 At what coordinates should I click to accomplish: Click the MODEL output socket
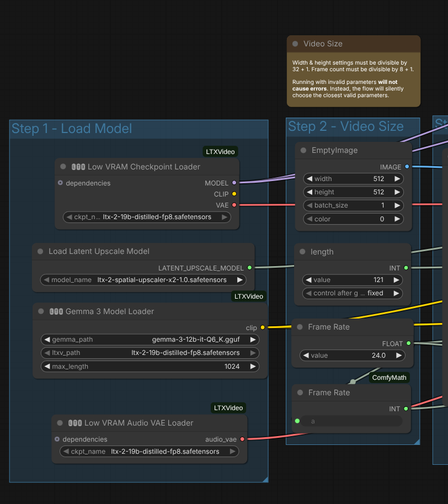[234, 183]
